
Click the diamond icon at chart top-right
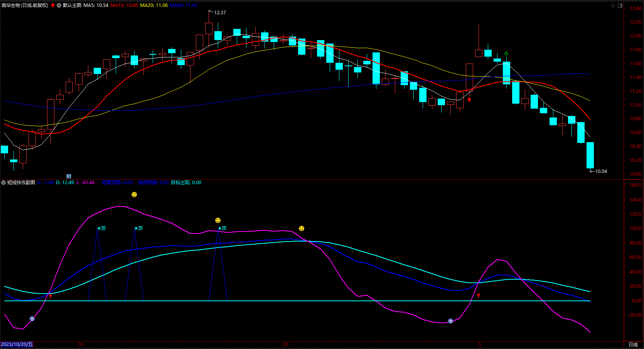pyautogui.click(x=613, y=5)
